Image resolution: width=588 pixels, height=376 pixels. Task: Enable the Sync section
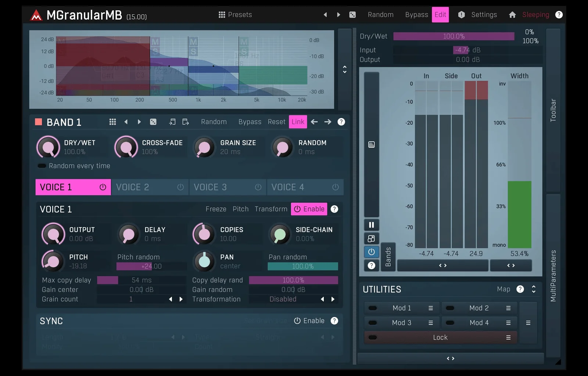(x=309, y=321)
